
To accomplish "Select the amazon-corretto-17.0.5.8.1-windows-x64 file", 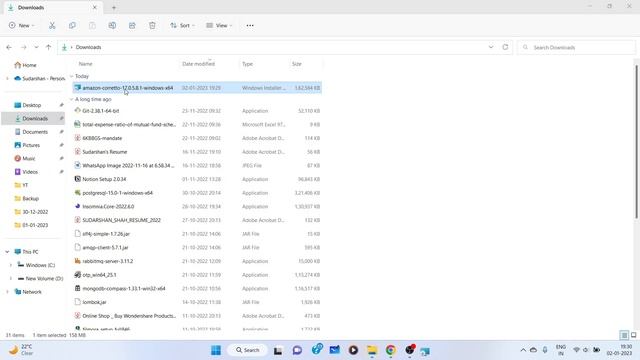I will (x=197, y=88).
